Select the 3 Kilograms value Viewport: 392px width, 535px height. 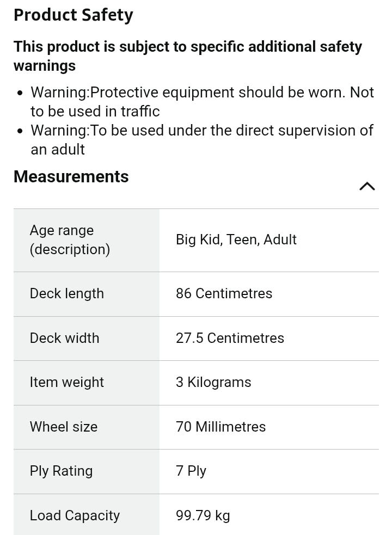coord(213,383)
